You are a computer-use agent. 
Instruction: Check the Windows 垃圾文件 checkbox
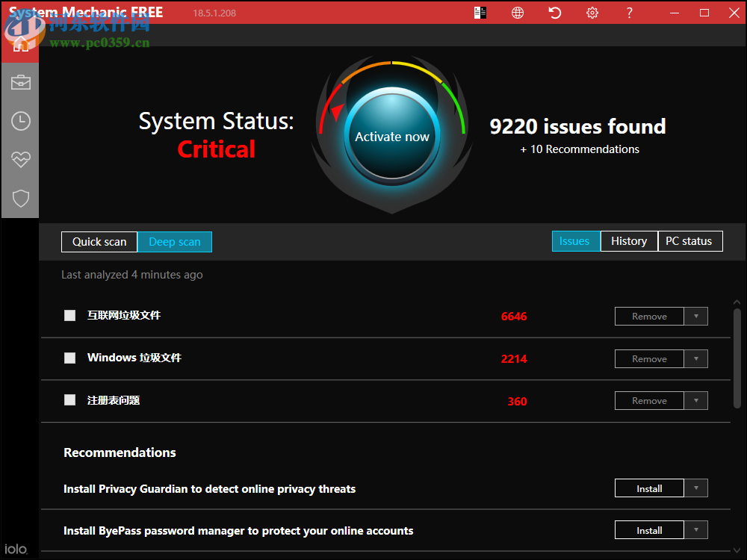click(69, 358)
